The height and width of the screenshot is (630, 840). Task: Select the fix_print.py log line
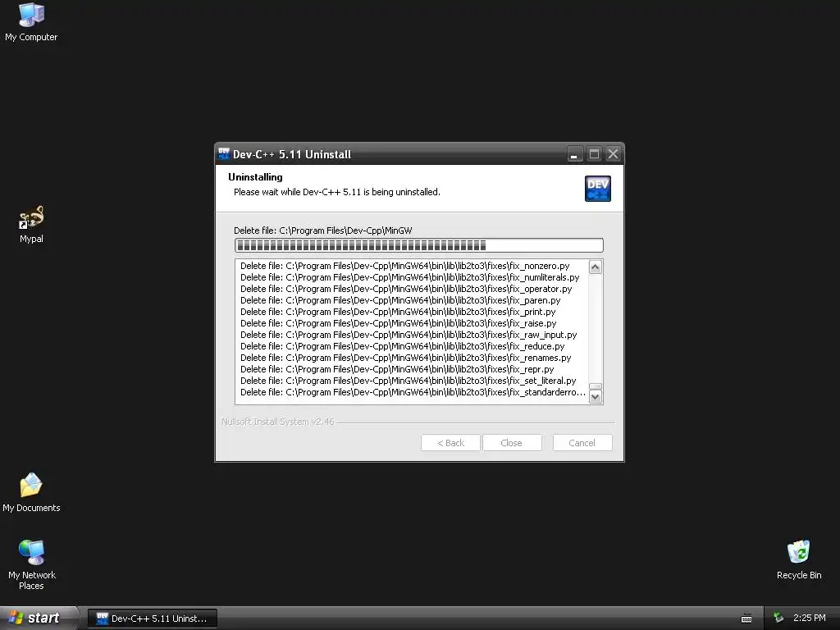coord(398,312)
